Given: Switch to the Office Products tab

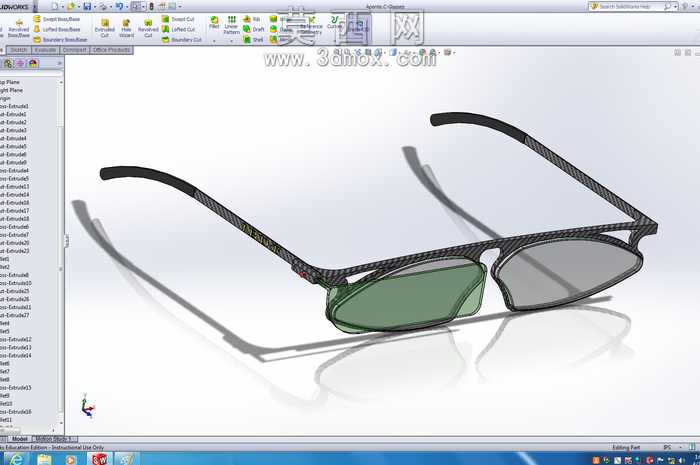Looking at the screenshot, I should 111,50.
